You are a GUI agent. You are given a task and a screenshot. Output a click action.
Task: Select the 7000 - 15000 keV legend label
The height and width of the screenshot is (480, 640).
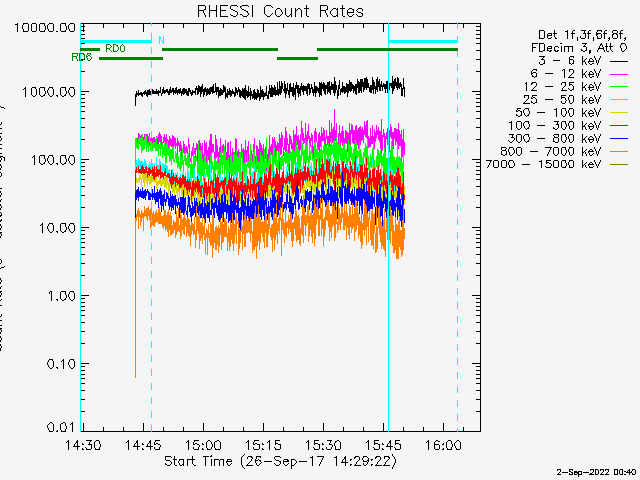(543, 164)
